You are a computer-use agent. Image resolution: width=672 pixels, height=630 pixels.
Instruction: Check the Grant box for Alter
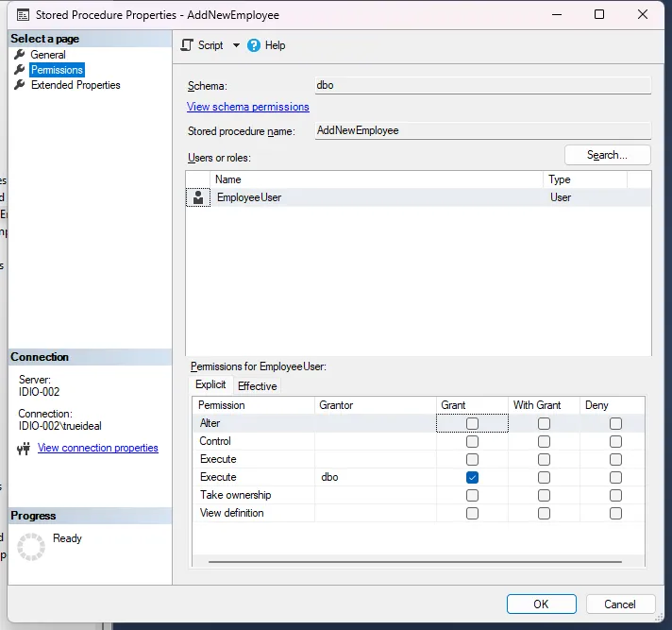coord(472,423)
